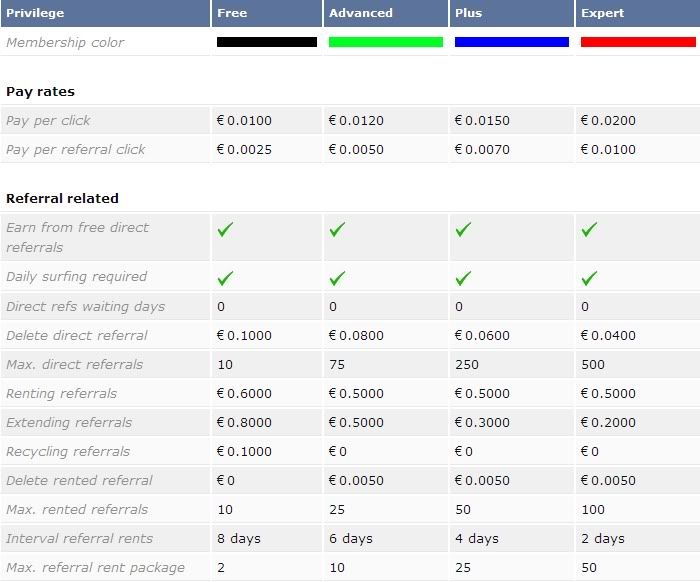Click the Plus plan's earn-from-referrals checkmark
This screenshot has width=700, height=582.
pos(463,230)
